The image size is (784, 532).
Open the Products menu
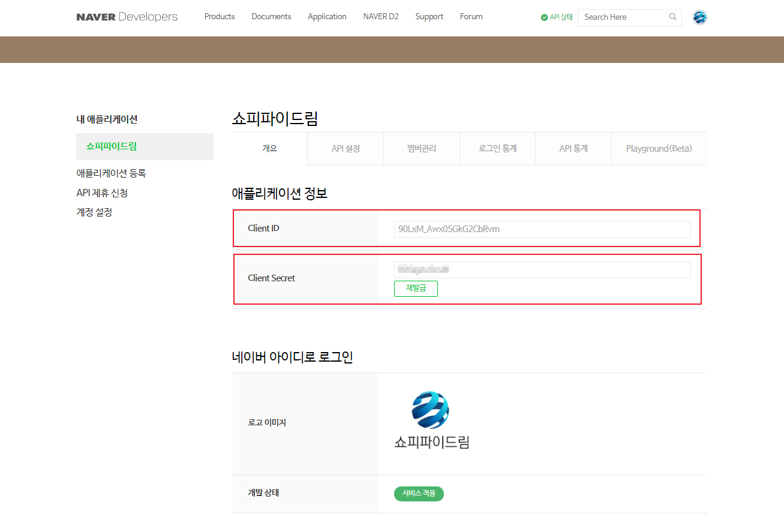pyautogui.click(x=220, y=17)
